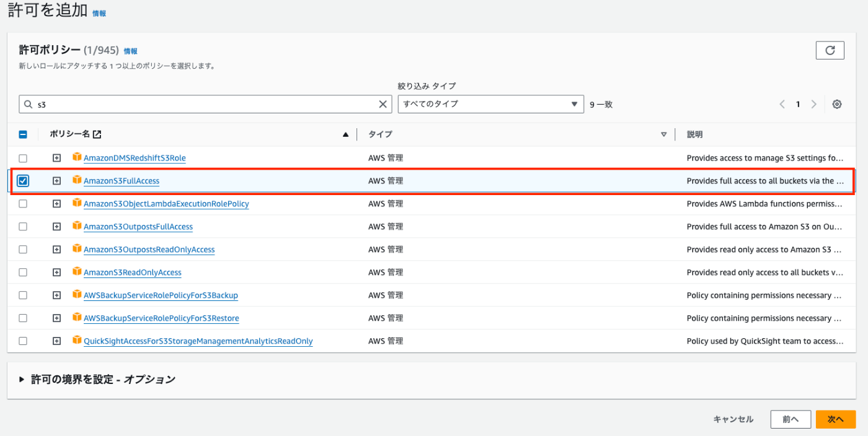Open the QuickSightAccessForS3StorageManagementAnalyticsReadOnly policy link

[x=198, y=341]
